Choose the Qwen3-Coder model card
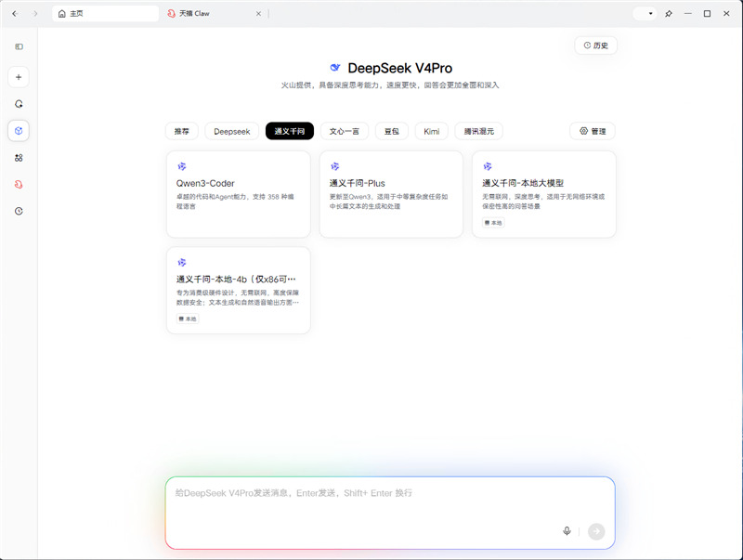 pos(239,194)
